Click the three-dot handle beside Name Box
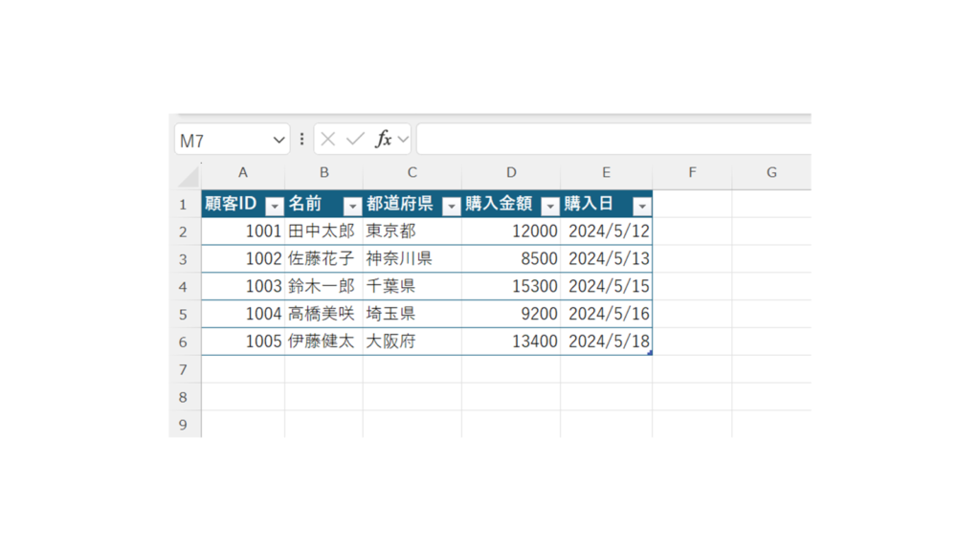 coord(301,140)
